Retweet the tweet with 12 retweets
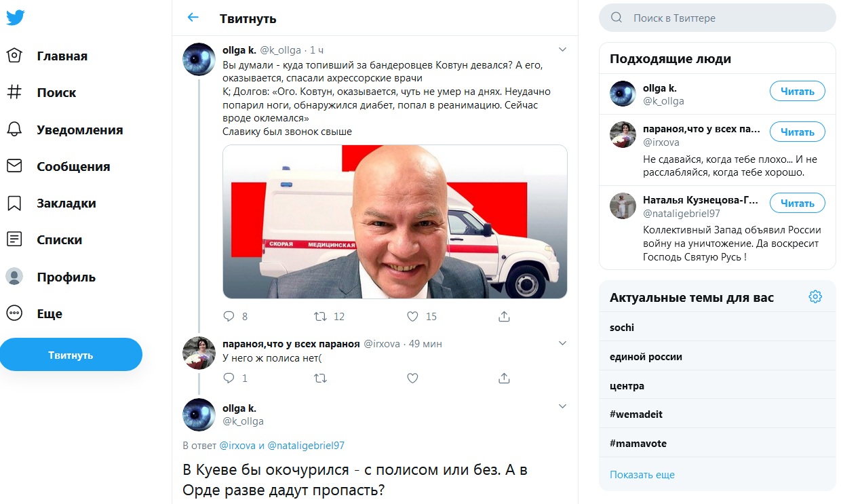This screenshot has height=504, width=841. pyautogui.click(x=319, y=316)
